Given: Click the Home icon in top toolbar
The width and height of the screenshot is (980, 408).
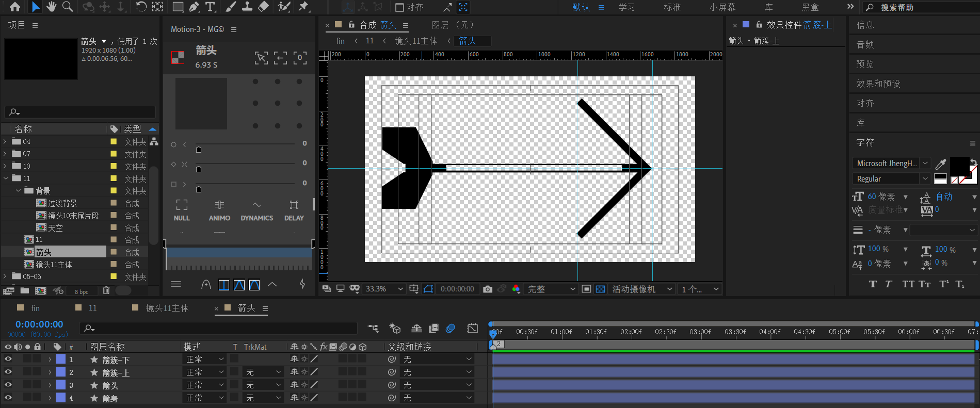Looking at the screenshot, I should point(15,7).
